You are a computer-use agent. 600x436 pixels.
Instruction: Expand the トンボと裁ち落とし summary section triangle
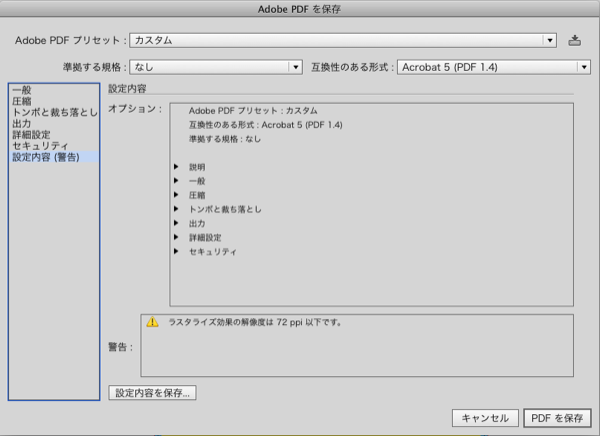click(176, 209)
